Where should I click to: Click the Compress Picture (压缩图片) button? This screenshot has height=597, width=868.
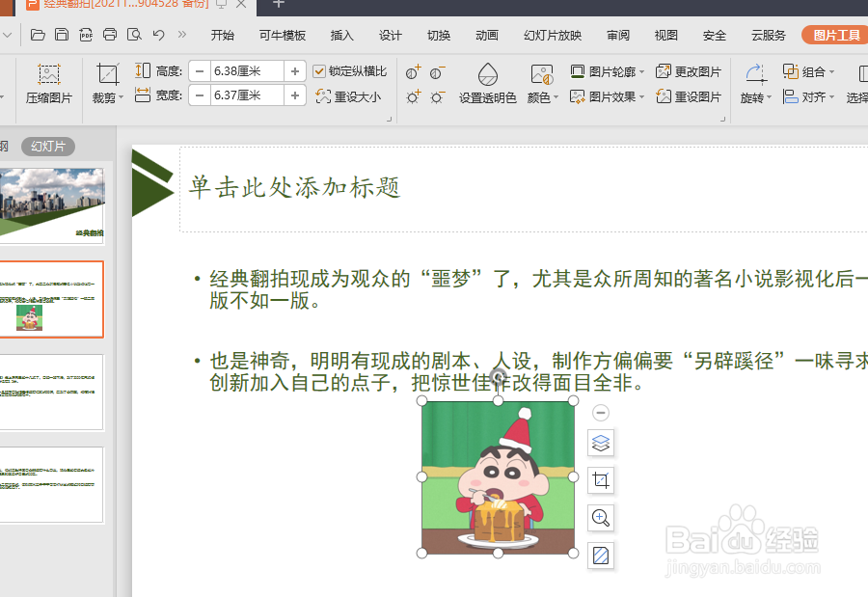49,84
